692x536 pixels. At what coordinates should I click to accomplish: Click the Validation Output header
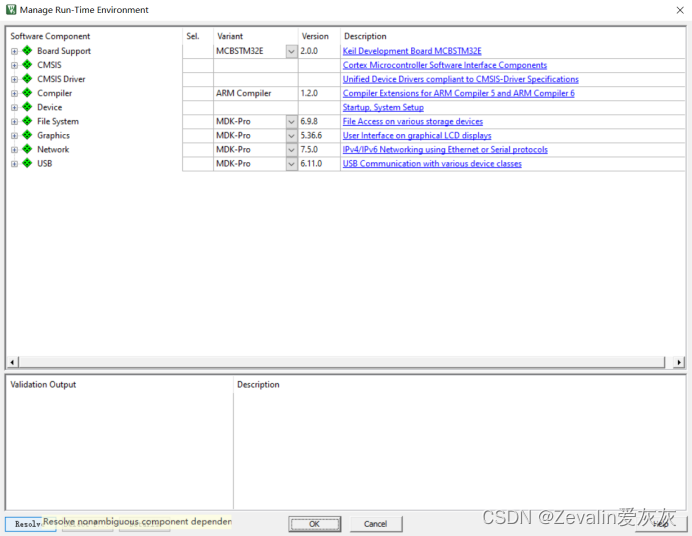click(43, 384)
